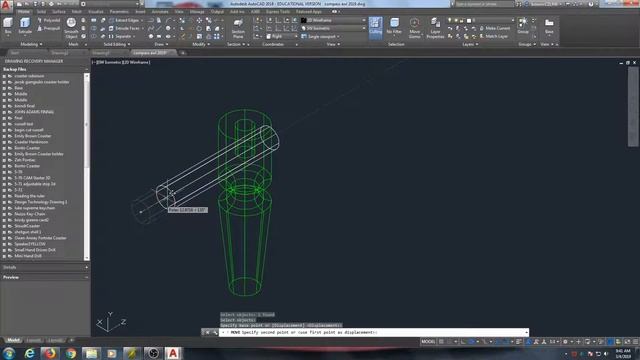The height and width of the screenshot is (360, 640).
Task: Choose the Presspull tool
Action: (x=49, y=29)
